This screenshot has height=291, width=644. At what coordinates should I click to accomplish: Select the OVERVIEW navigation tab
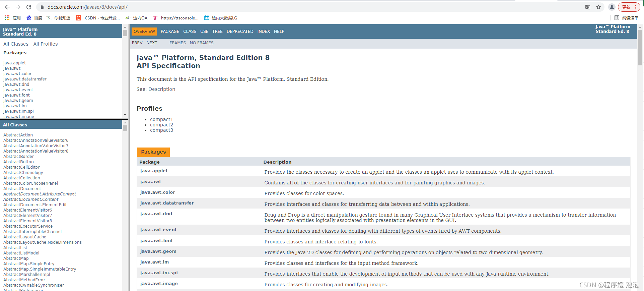click(144, 31)
